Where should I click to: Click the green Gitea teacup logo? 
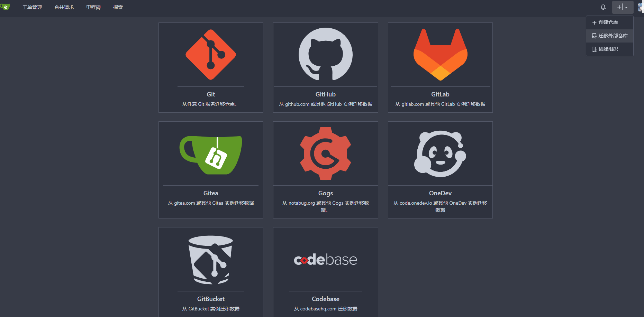click(x=211, y=155)
